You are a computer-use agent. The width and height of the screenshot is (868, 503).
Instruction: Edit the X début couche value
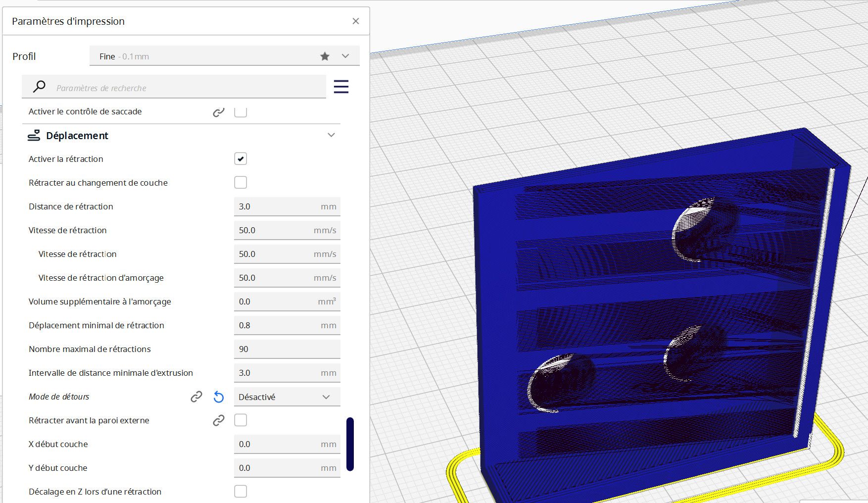tap(287, 444)
